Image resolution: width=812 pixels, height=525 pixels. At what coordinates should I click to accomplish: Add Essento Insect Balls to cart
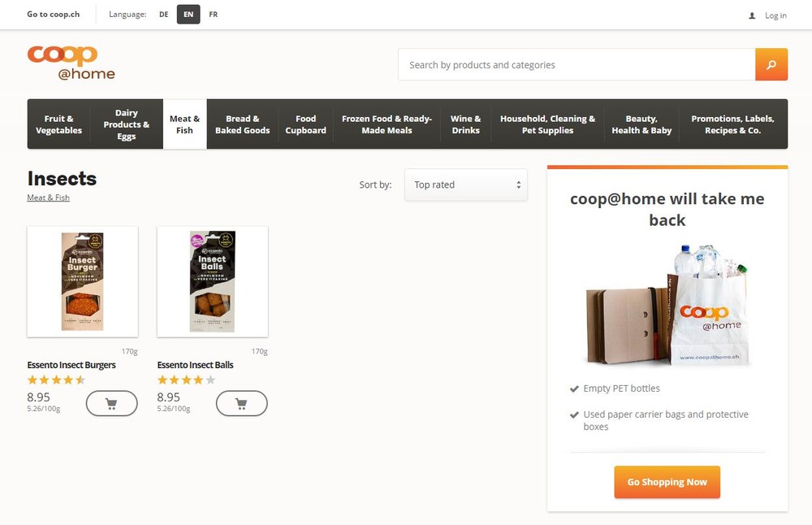click(241, 403)
